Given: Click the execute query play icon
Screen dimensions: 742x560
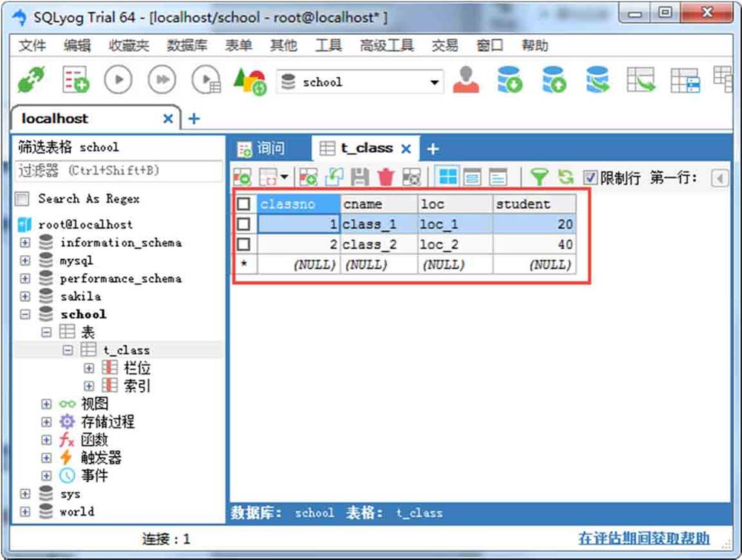Looking at the screenshot, I should coord(118,79).
